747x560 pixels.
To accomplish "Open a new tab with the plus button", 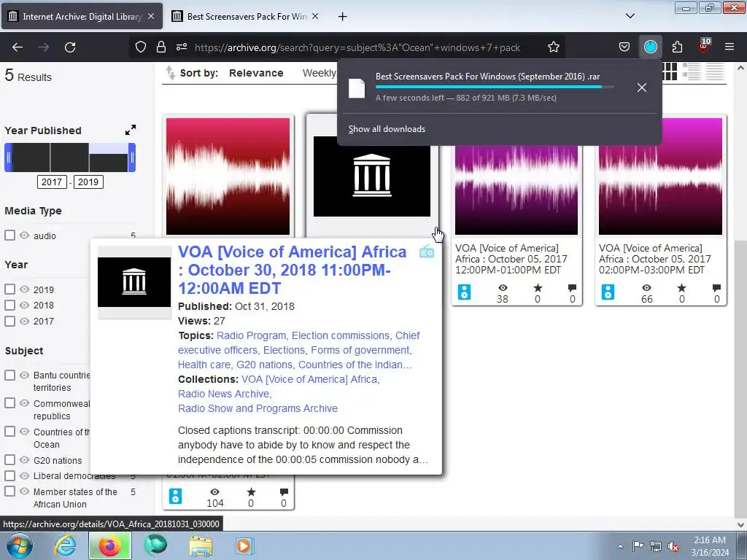I will coord(342,17).
